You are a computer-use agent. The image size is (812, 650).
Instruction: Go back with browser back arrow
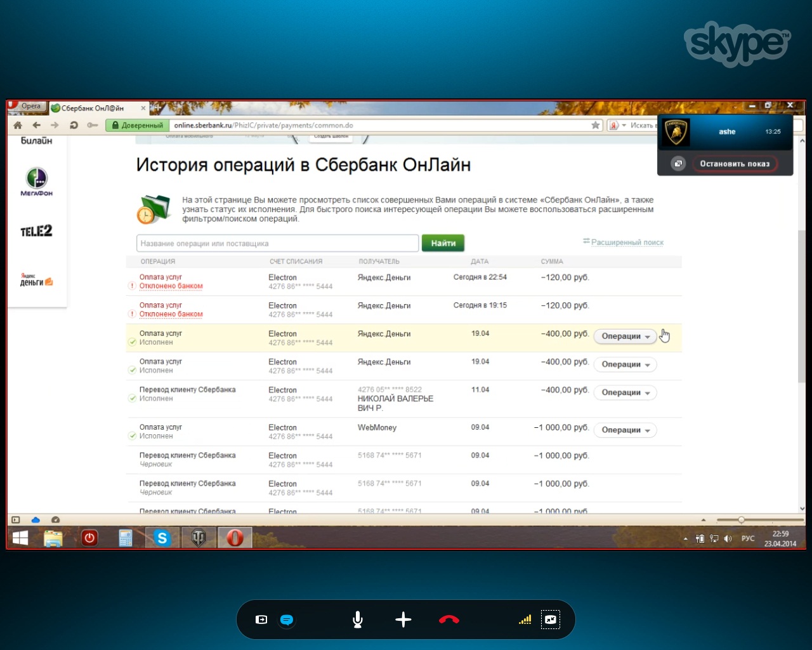pos(37,125)
